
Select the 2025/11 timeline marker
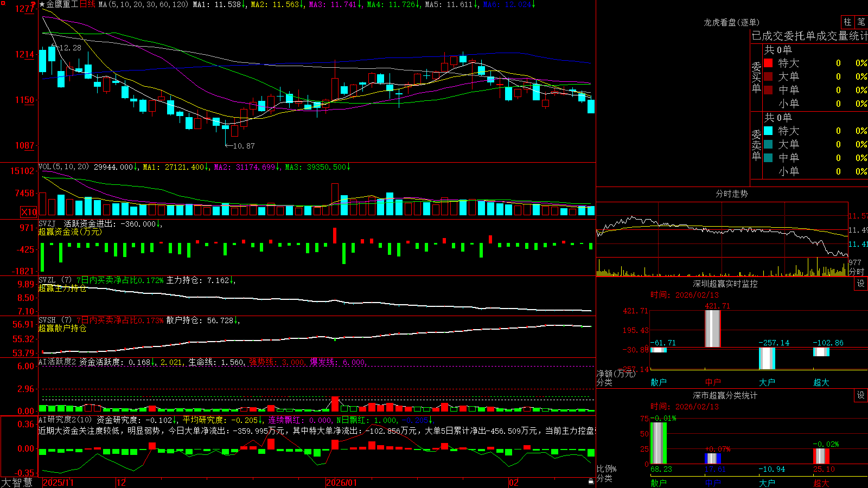click(58, 483)
